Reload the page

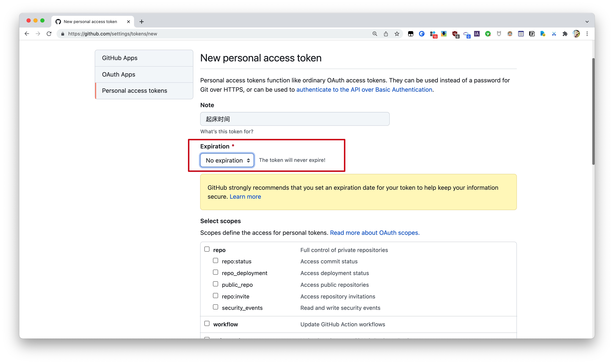tap(49, 34)
